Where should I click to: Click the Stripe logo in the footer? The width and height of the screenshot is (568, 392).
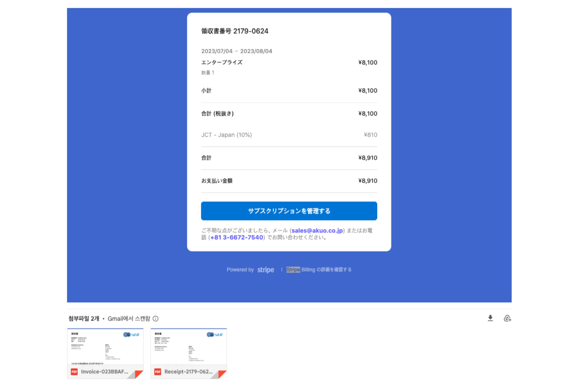tap(266, 270)
